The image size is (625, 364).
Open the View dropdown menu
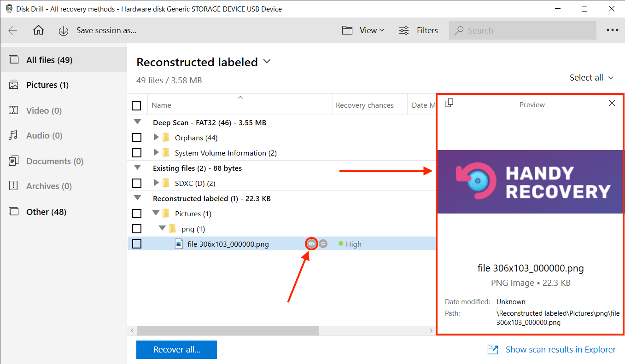372,30
